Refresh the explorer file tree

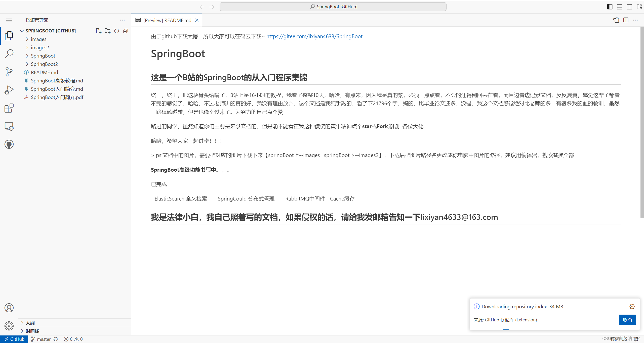tap(116, 31)
